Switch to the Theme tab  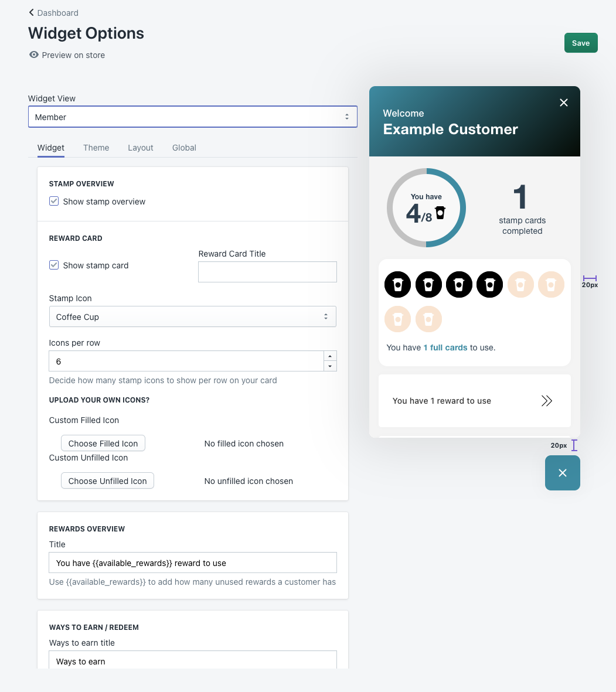(x=96, y=148)
